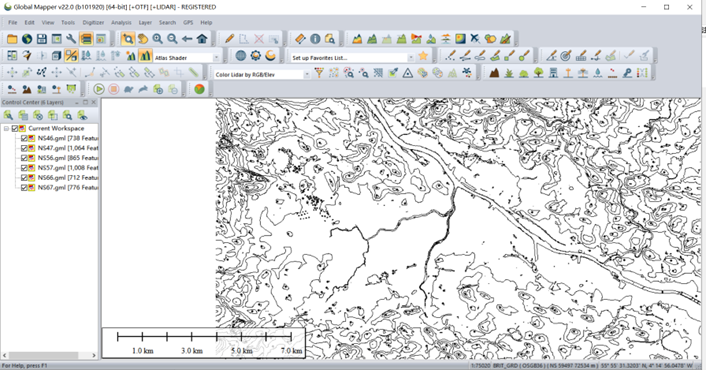Open the Analysis menu

[121, 23]
